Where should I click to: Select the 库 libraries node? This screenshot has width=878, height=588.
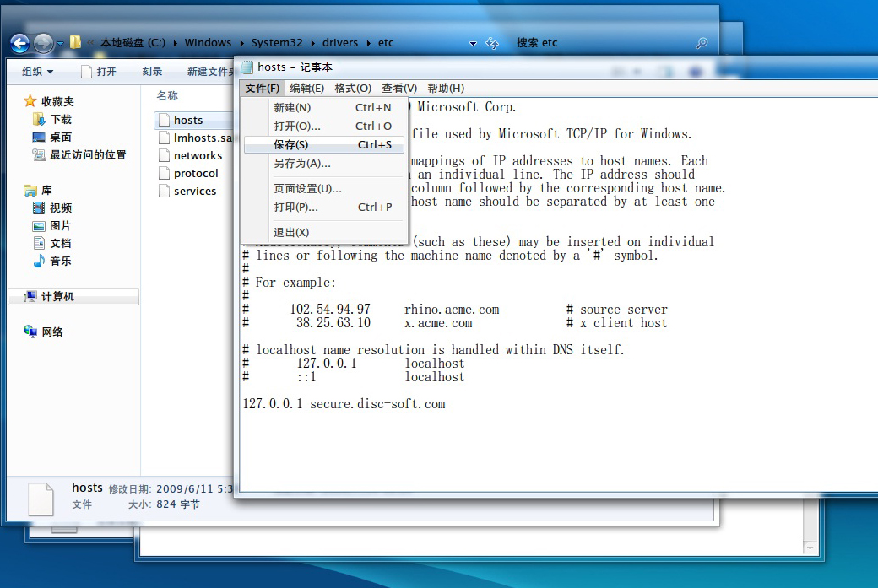[38, 190]
